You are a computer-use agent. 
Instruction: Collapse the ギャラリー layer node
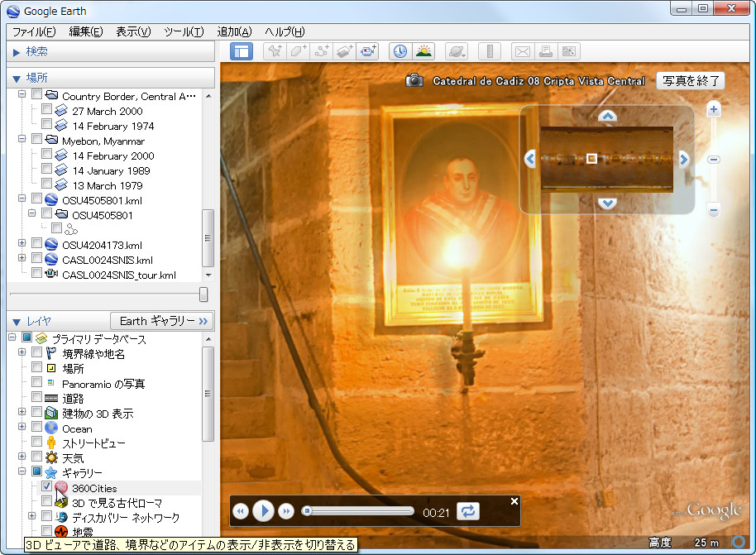(22, 471)
